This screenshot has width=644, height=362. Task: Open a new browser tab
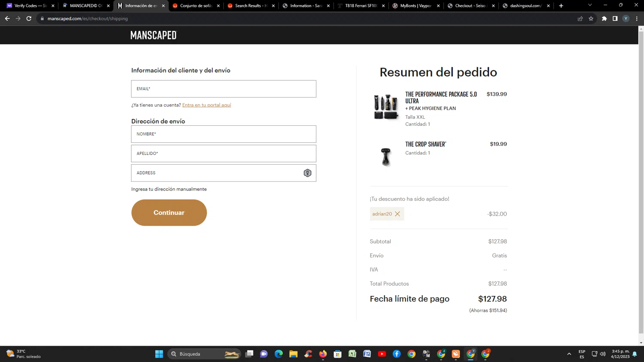tap(561, 6)
